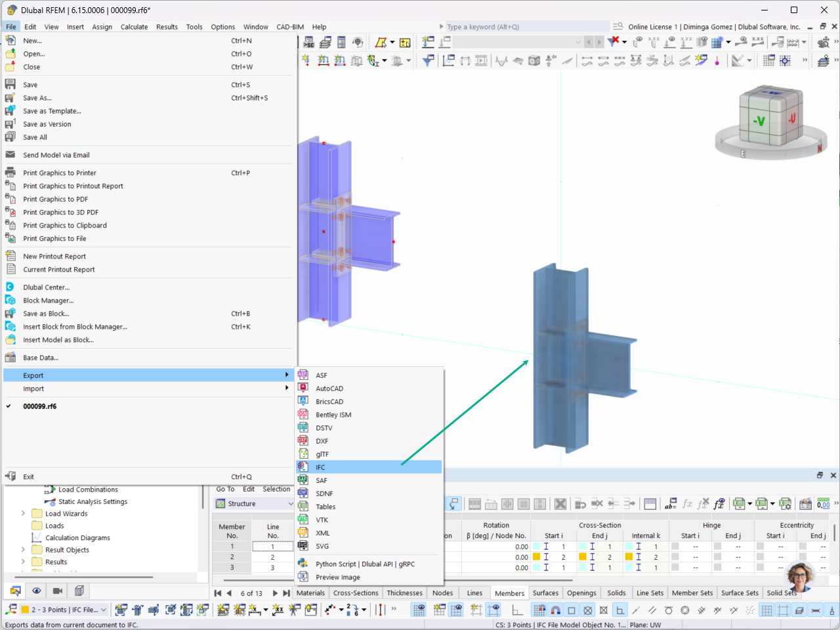Click the funnel filter toolbar icon
840x630 pixels.
coord(429,60)
